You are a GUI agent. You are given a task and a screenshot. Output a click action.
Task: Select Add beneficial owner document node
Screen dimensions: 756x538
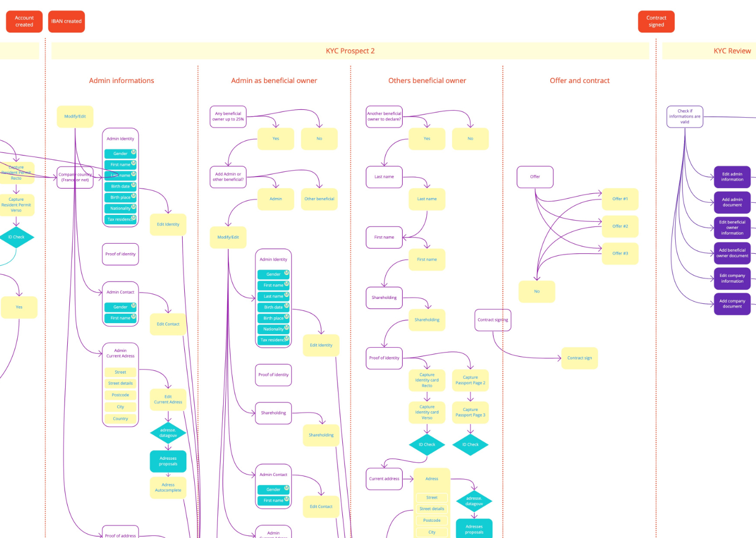732,253
